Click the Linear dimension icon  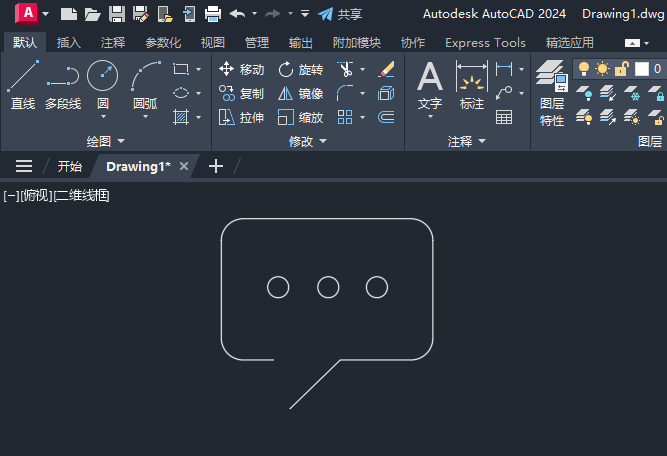[504, 69]
